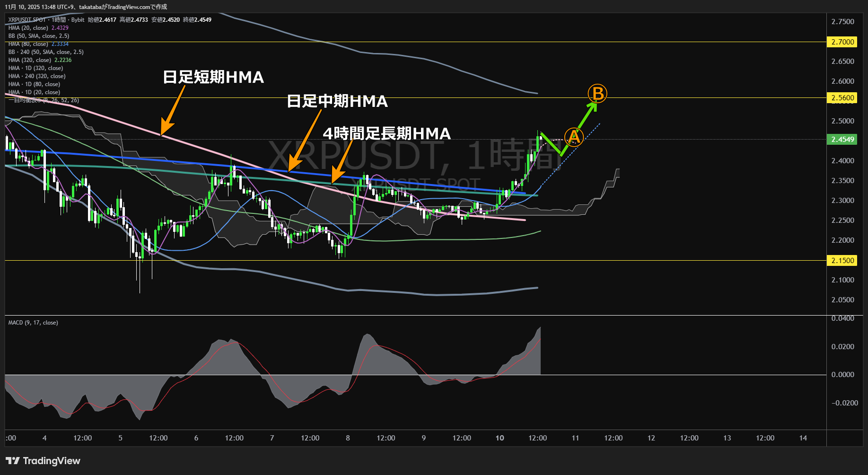Click the yellow 2.1500 price line label
Screen dimensions: 868x475
pyautogui.click(x=842, y=261)
